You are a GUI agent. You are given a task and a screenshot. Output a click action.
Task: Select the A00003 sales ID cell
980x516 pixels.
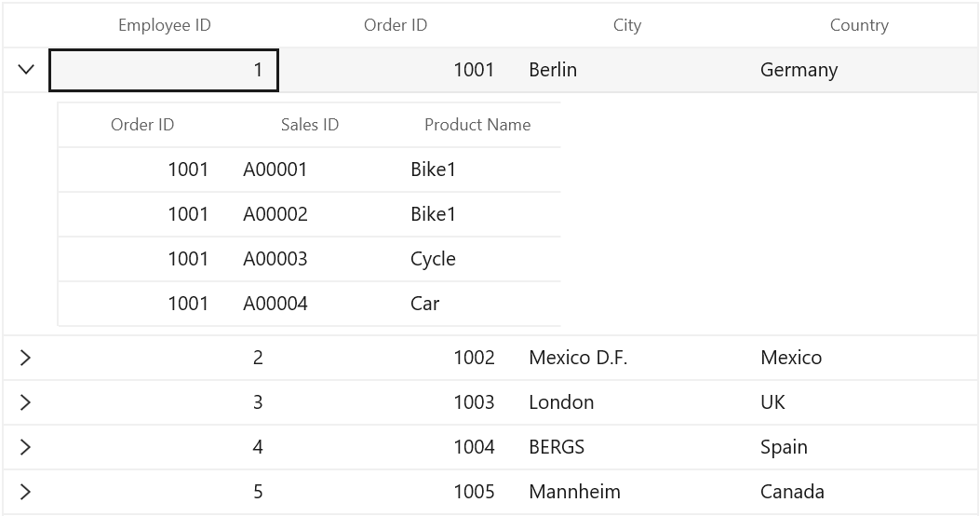point(309,259)
